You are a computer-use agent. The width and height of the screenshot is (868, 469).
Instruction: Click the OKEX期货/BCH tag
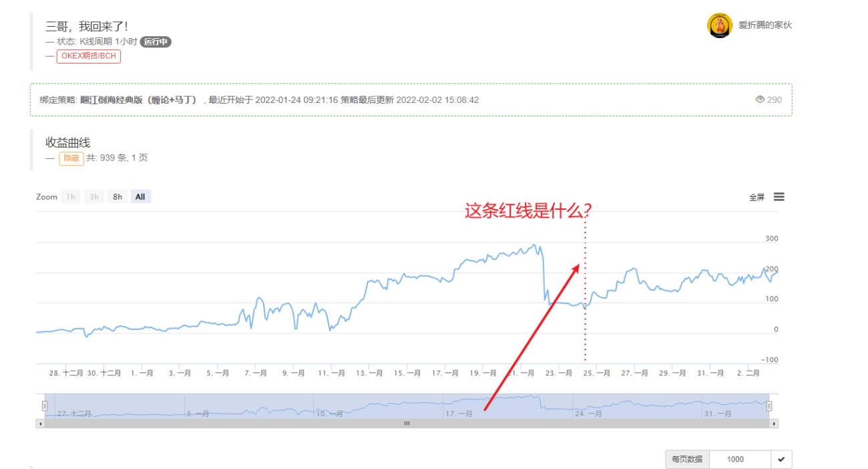tap(89, 56)
